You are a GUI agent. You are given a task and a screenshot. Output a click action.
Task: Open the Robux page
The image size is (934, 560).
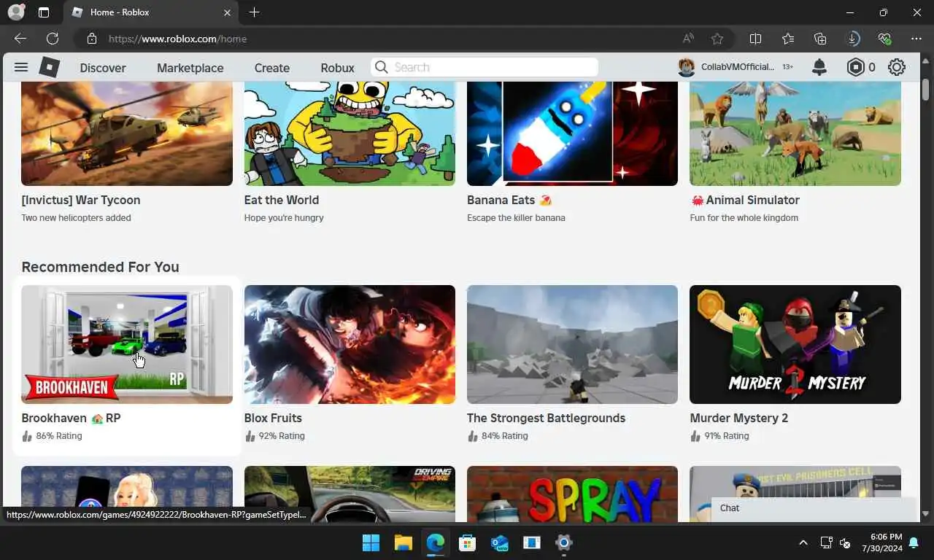[337, 68]
